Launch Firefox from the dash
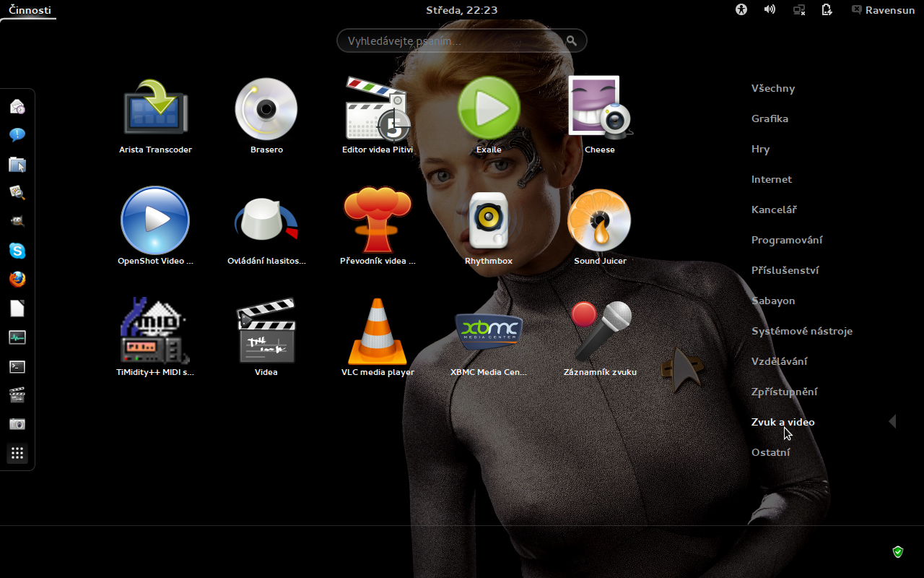This screenshot has width=924, height=578. [17, 280]
